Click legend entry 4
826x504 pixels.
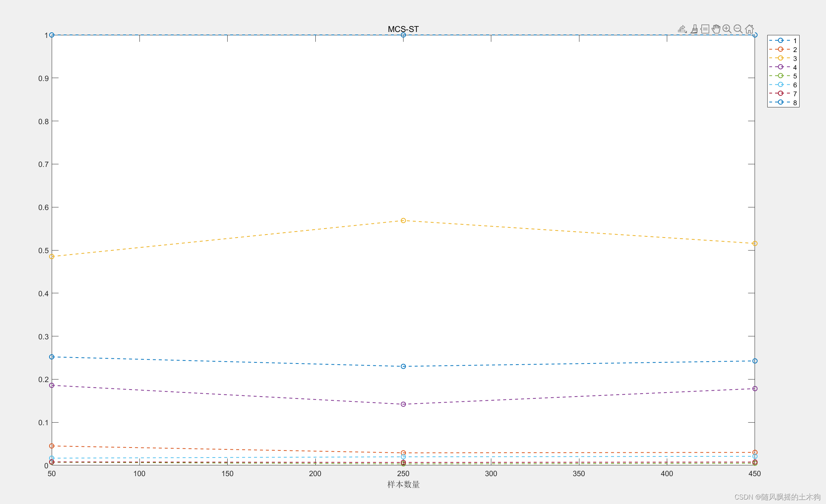783,67
